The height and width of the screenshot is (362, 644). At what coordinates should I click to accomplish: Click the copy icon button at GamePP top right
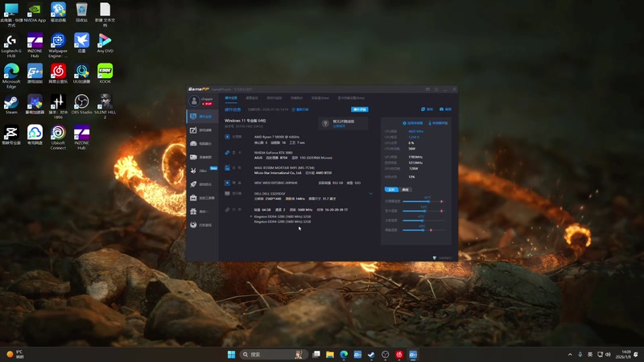[x=427, y=109]
